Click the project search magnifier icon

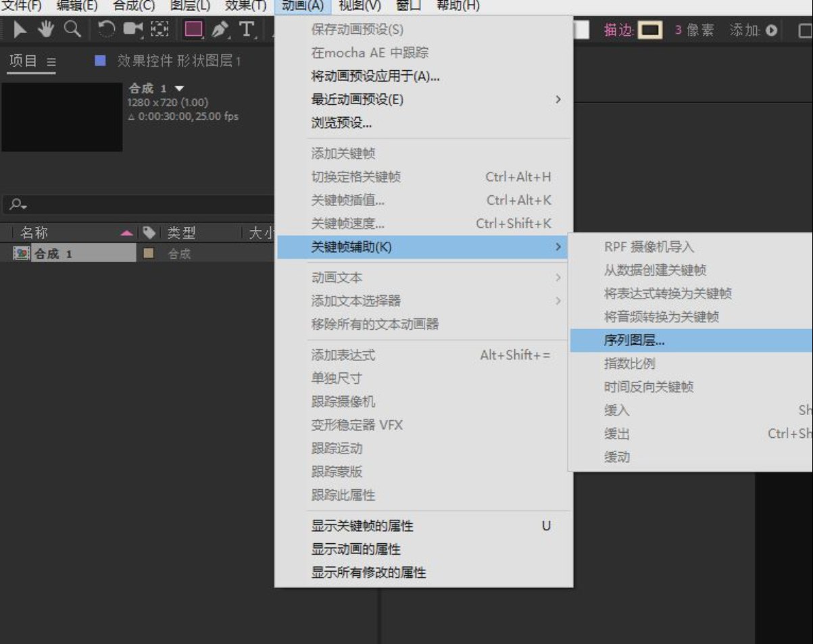pyautogui.click(x=16, y=204)
